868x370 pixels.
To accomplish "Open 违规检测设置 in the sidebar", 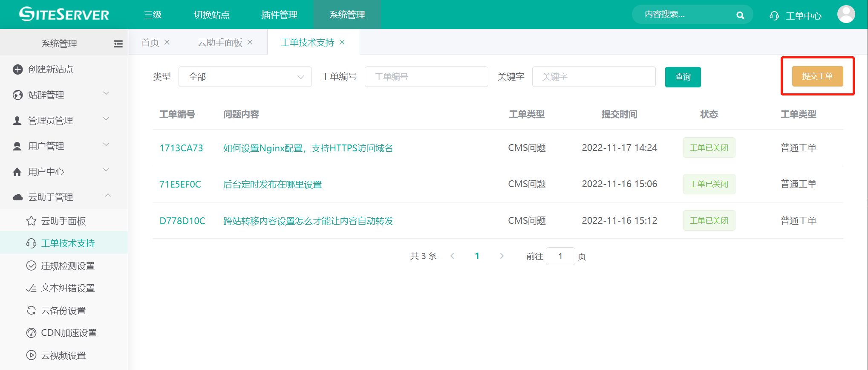I will tap(67, 266).
